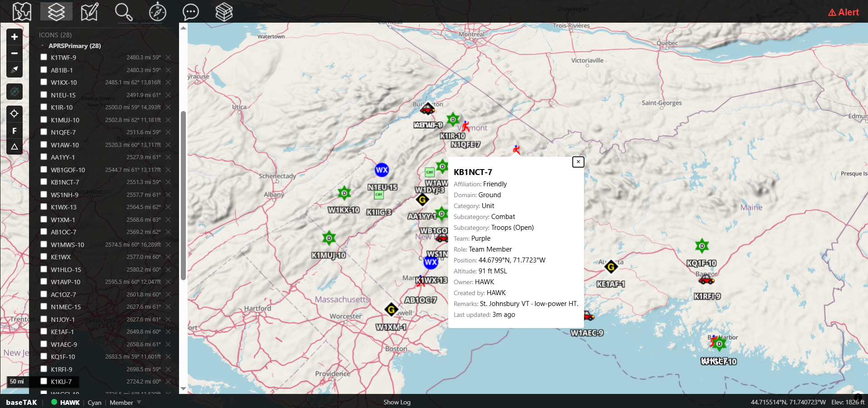Select the K1RFI-9 red car marker
Image resolution: width=868 pixels, height=408 pixels.
click(706, 279)
